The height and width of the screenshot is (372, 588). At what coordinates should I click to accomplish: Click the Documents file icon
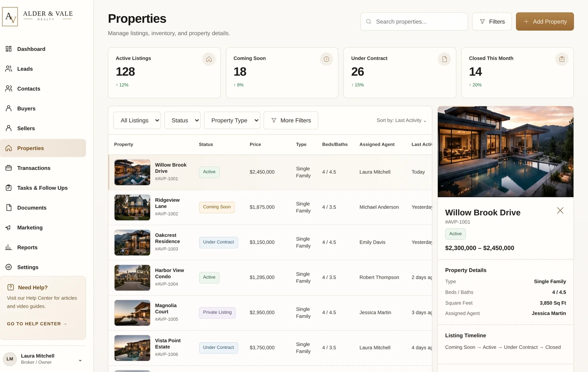[9, 208]
